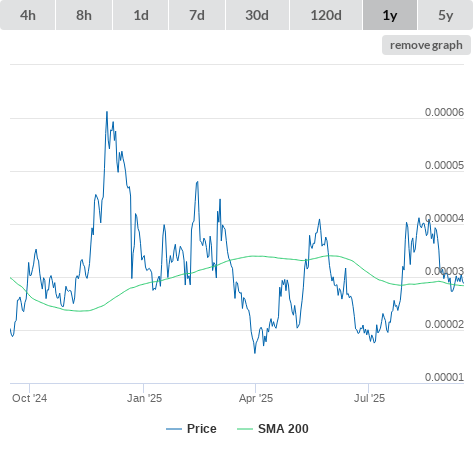
Task: Select the 4h time range tab
Action: 28,15
